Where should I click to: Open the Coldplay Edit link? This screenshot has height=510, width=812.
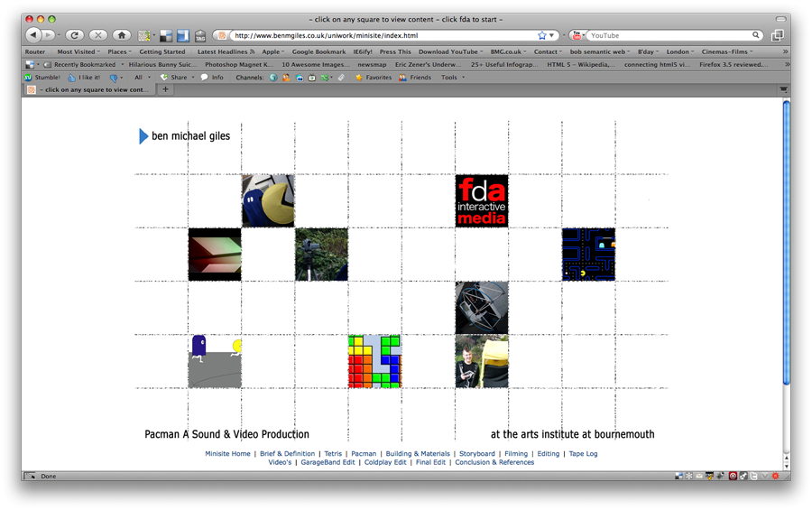[385, 462]
